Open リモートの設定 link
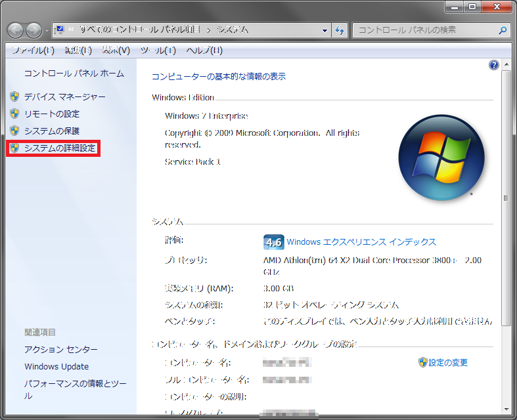Screen dimensions: 517x420 52,114
